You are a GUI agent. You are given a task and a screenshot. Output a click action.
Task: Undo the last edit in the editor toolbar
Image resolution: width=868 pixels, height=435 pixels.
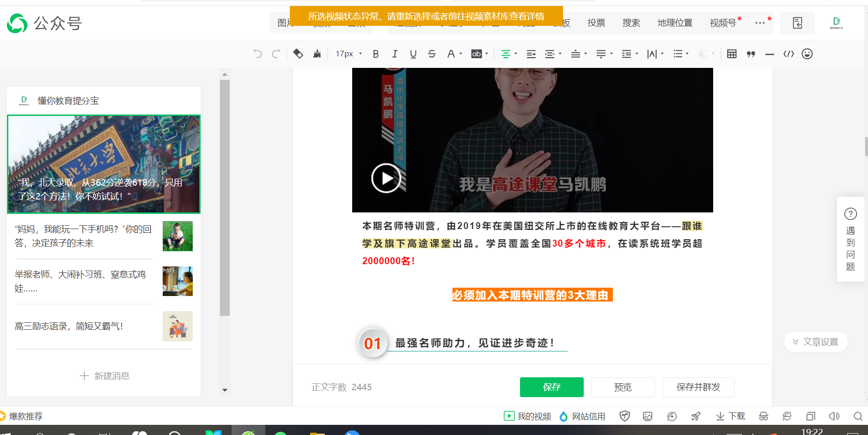[x=257, y=54]
